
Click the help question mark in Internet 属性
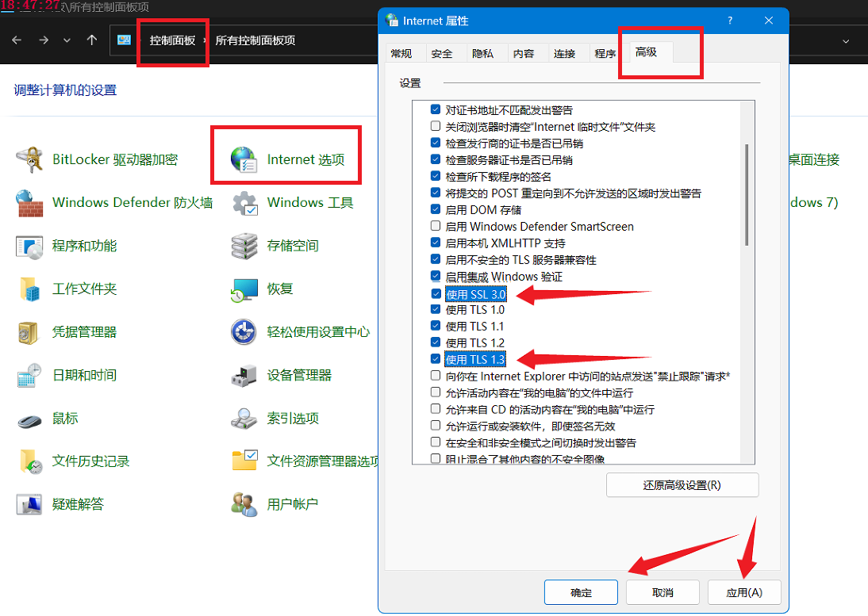(x=730, y=21)
